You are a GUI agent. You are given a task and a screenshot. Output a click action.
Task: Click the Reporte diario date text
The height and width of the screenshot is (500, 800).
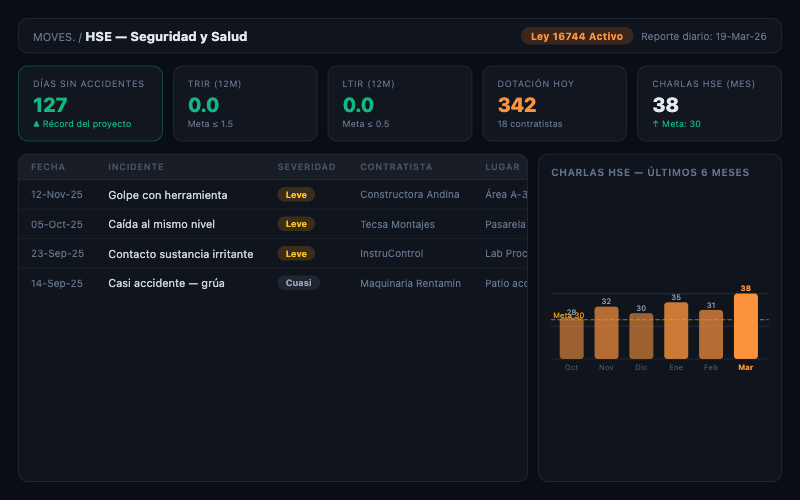703,36
